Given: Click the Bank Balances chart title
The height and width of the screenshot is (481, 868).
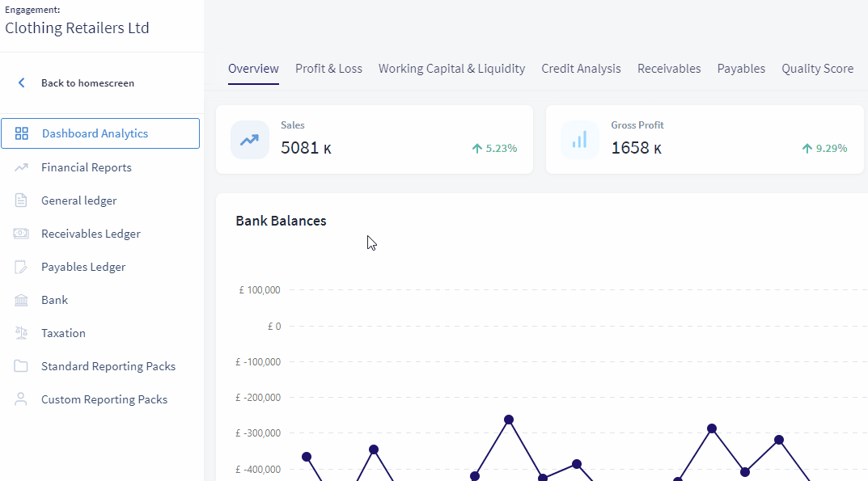Looking at the screenshot, I should coord(282,221).
